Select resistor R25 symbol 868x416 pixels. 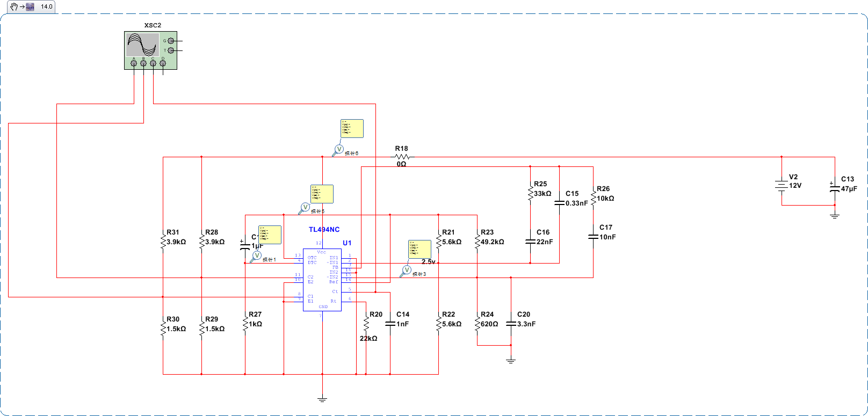530,193
